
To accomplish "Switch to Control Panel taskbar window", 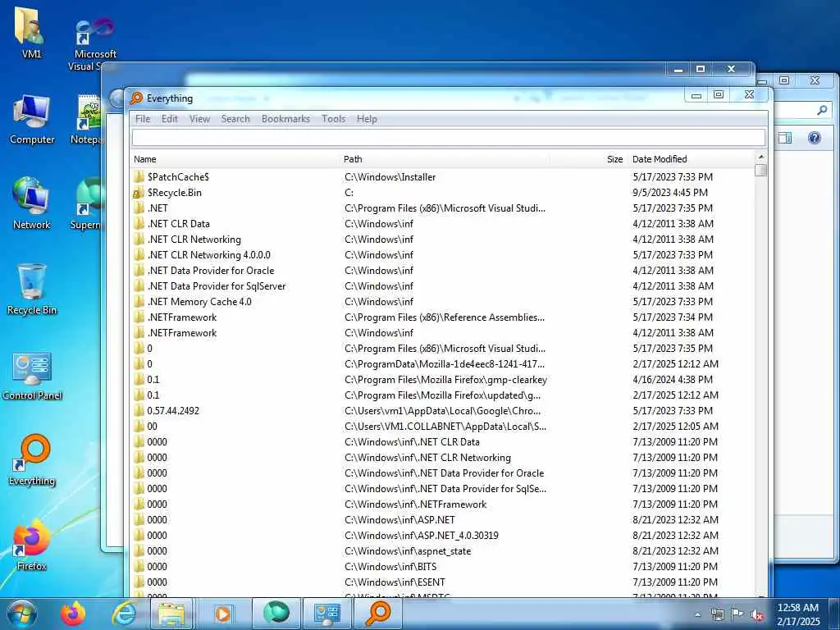I will [x=327, y=614].
